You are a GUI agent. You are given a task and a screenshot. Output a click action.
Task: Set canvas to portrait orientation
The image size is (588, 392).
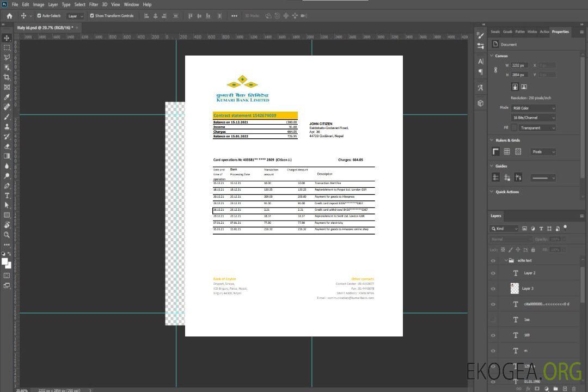(x=515, y=87)
